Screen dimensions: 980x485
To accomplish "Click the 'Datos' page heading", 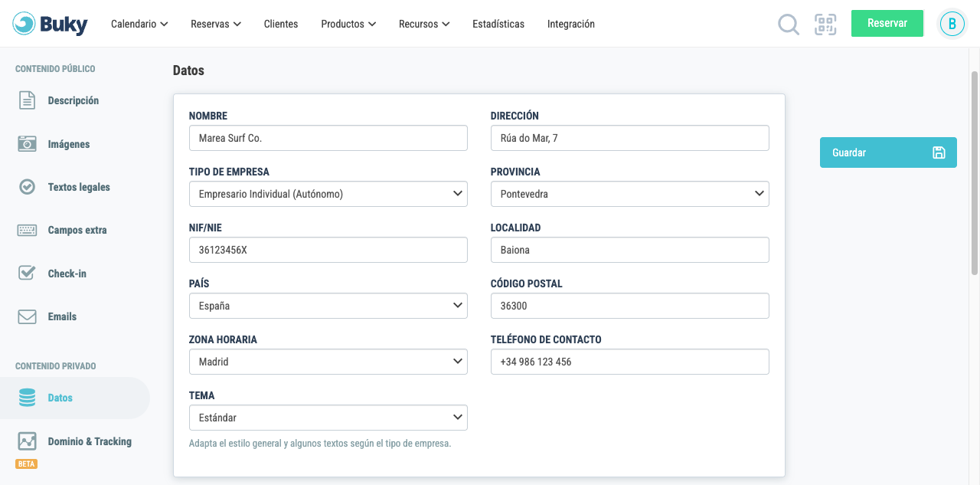I will (188, 70).
